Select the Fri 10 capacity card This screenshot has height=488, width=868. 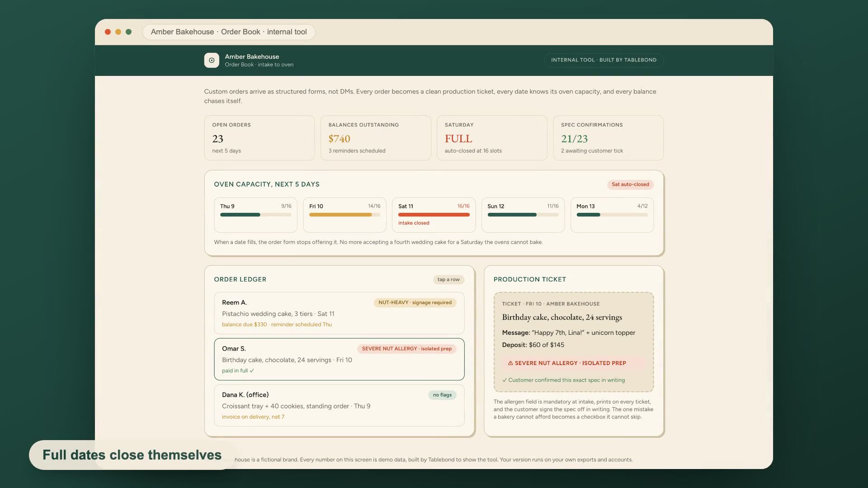[344, 215]
